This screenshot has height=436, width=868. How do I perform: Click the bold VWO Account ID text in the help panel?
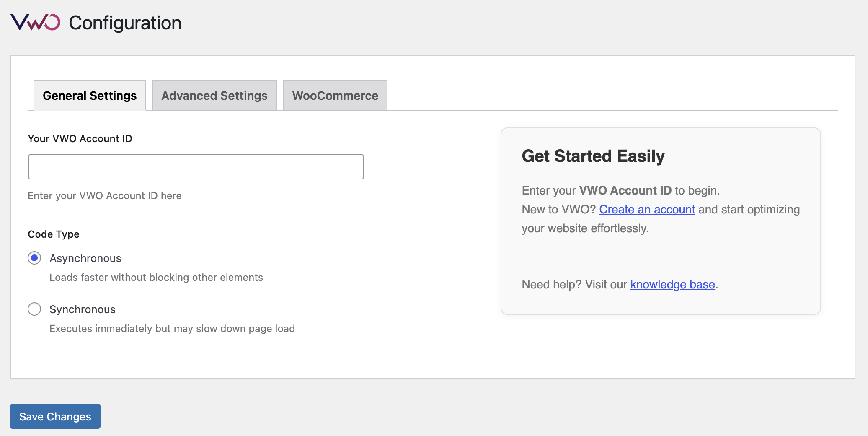pos(625,190)
